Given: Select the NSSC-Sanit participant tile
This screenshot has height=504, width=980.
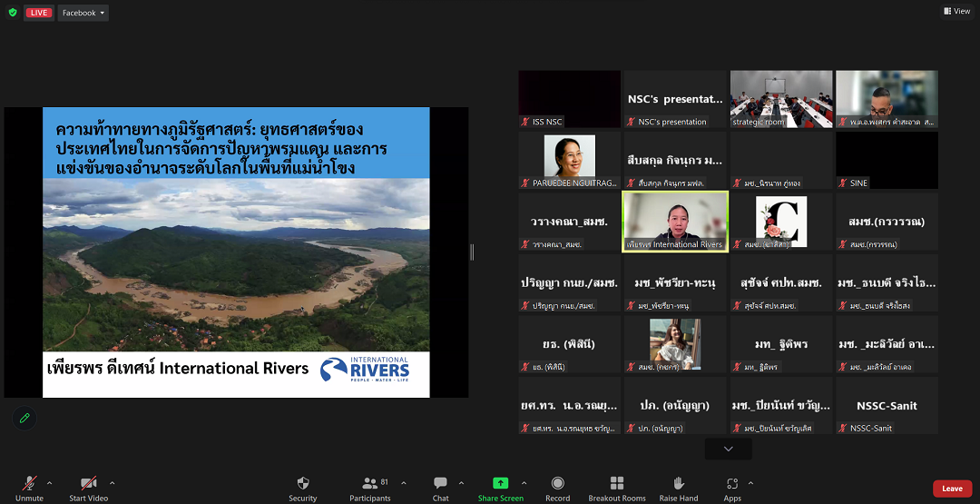Looking at the screenshot, I should click(887, 406).
